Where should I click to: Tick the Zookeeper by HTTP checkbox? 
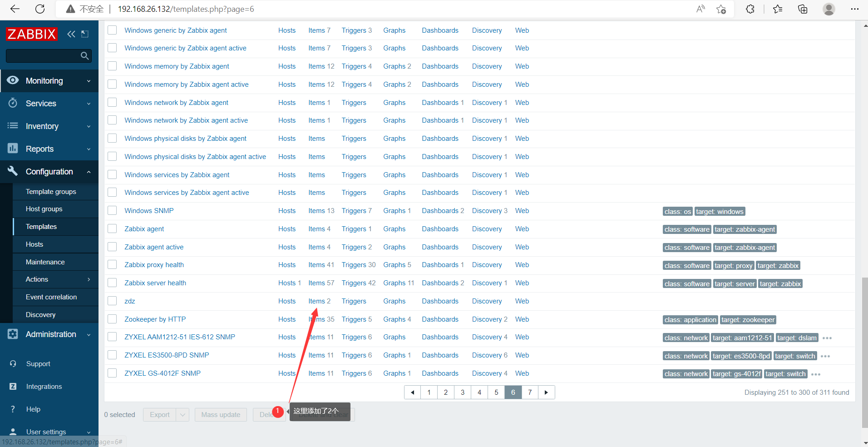pos(112,319)
